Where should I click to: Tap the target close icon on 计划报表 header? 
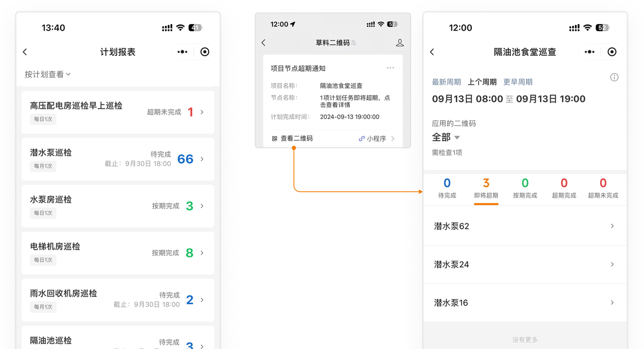[204, 52]
